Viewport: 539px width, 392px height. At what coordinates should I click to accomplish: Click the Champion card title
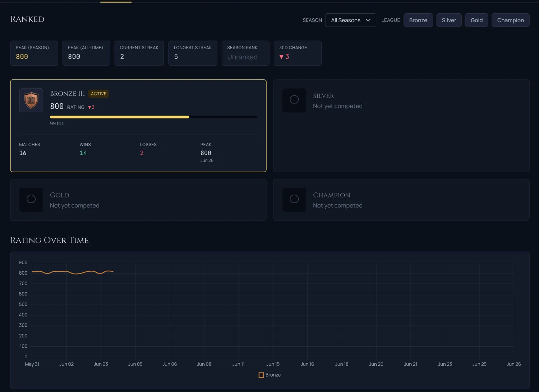(x=332, y=195)
